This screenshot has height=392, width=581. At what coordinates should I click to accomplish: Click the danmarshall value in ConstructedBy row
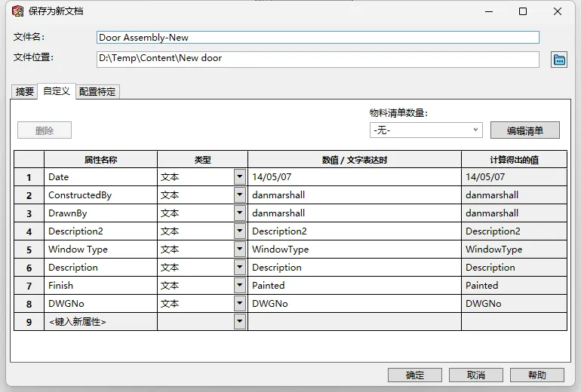pyautogui.click(x=355, y=194)
